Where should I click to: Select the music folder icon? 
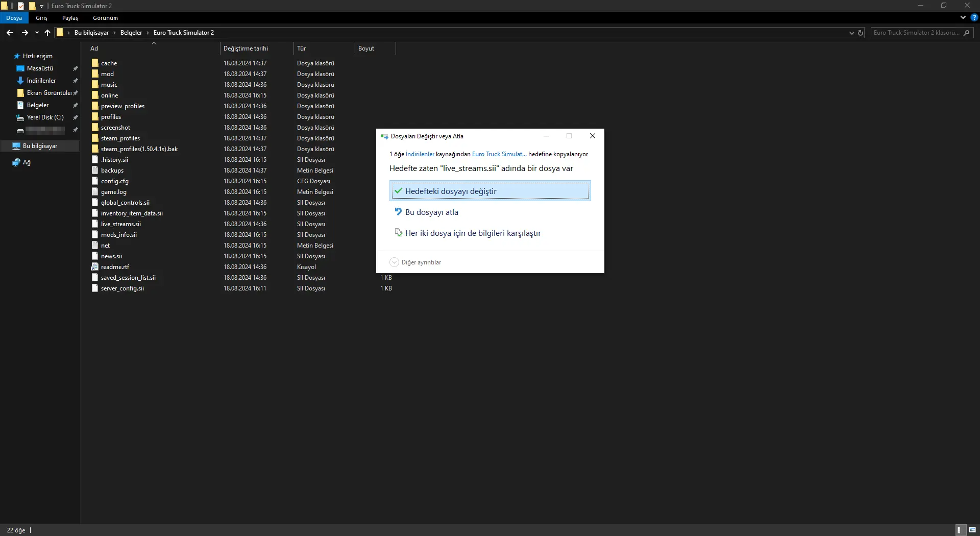(x=95, y=85)
